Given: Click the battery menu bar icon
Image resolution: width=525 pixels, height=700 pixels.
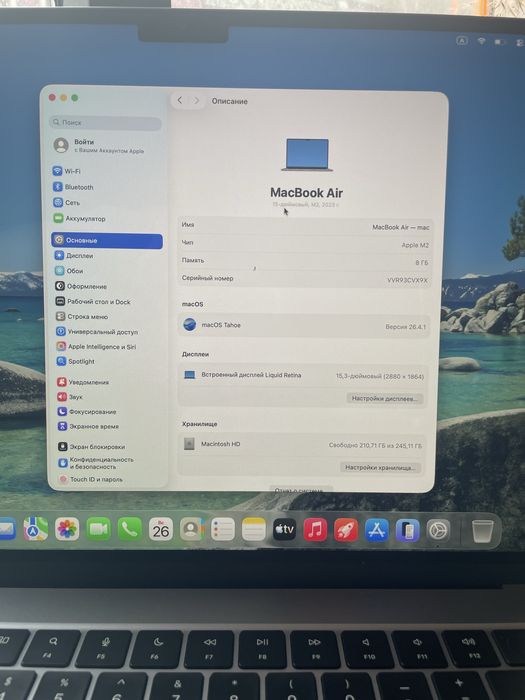Looking at the screenshot, I should (x=500, y=42).
